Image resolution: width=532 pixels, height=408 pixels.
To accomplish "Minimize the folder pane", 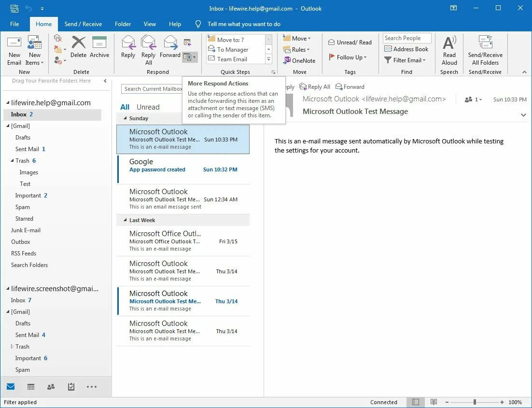I will point(105,81).
